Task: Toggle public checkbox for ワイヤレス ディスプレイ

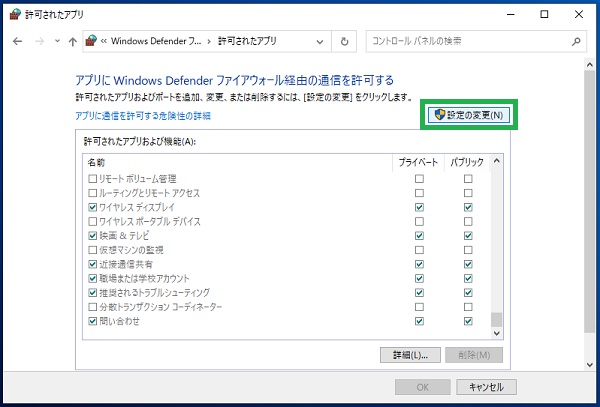Action: (x=468, y=207)
